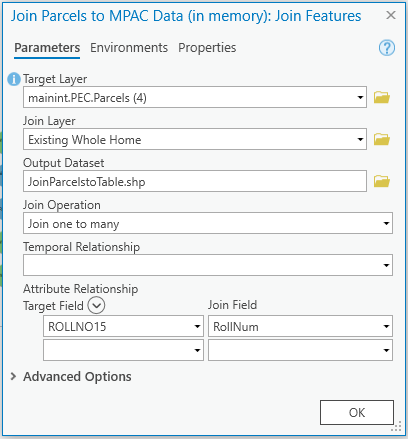This screenshot has width=408, height=439.
Task: Browse for Target Layer with folder icon
Action: pos(382,97)
